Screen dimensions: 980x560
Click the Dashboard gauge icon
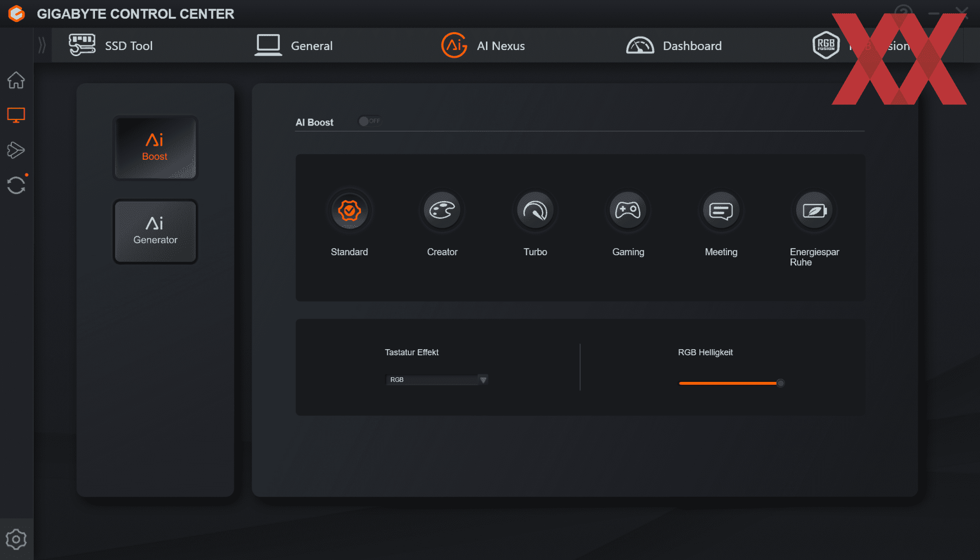point(640,45)
